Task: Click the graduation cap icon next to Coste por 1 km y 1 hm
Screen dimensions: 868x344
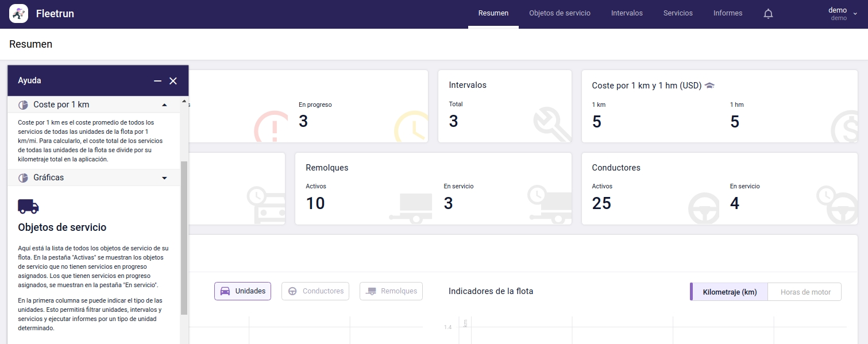Action: pyautogui.click(x=709, y=84)
